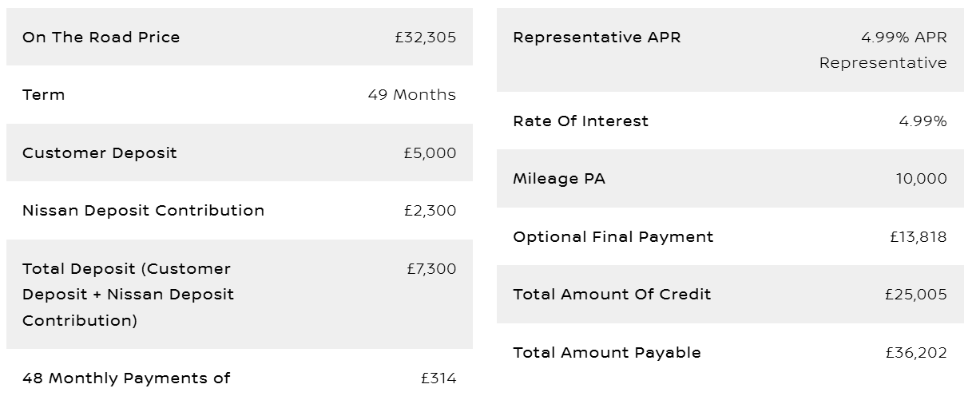Click Nissan Deposit Contribution label
This screenshot has height=404, width=980.
144,210
